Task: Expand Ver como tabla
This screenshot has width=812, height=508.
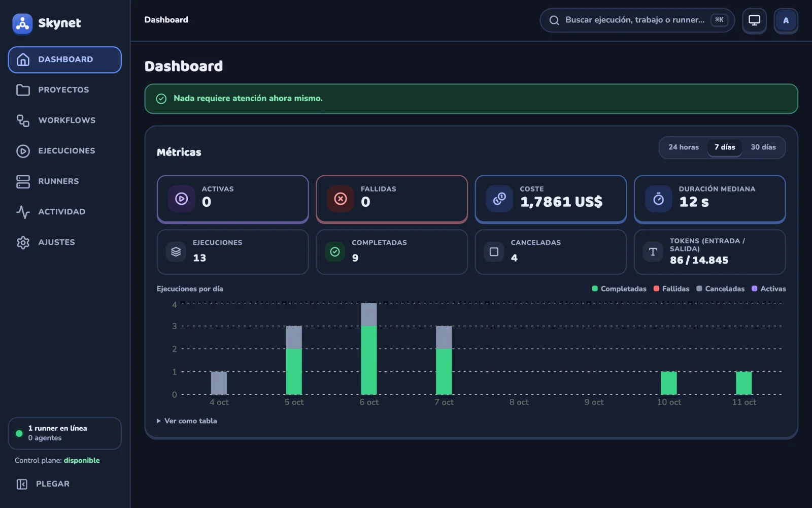Action: tap(187, 421)
